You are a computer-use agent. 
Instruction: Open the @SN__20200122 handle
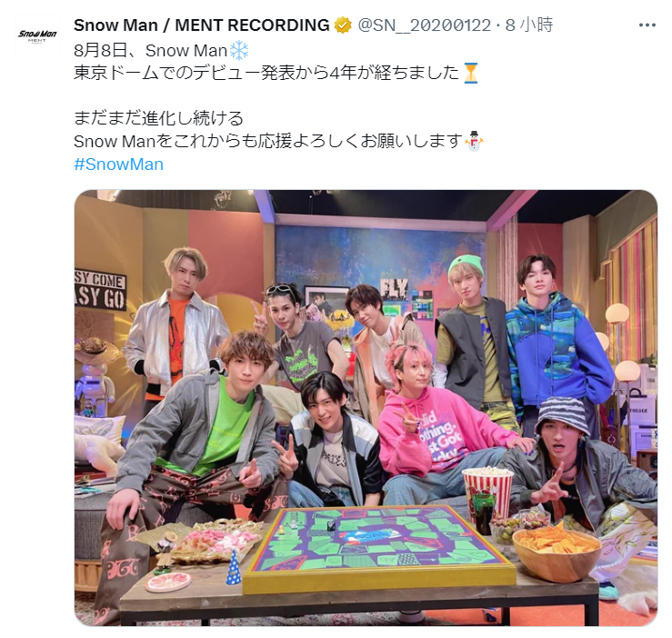pos(424,25)
